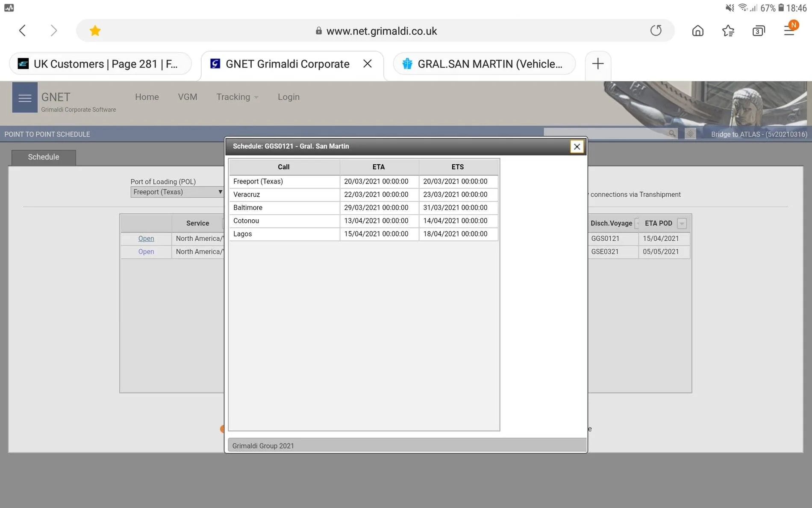812x508 pixels.
Task: Select the Lagos call row
Action: pos(364,234)
